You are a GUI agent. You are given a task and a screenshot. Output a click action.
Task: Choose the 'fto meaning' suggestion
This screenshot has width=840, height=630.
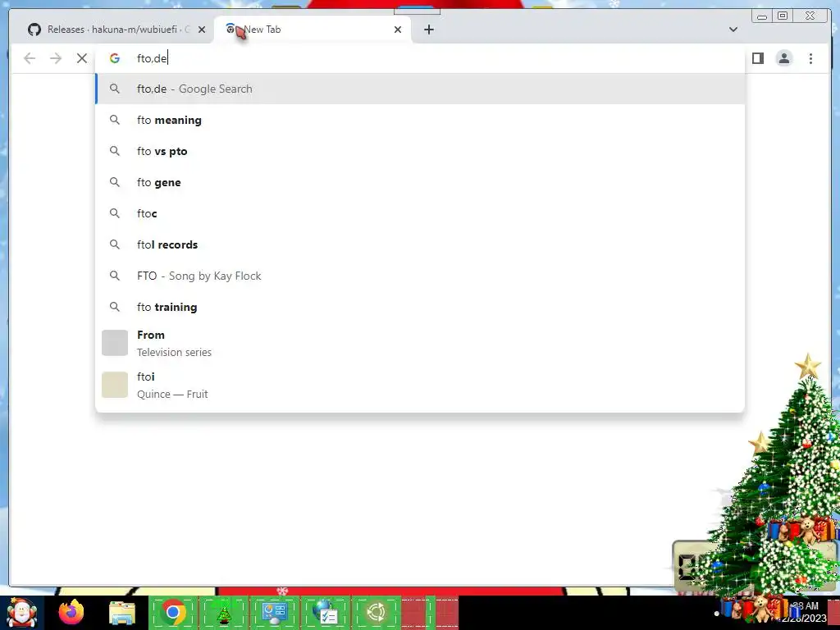[421, 120]
